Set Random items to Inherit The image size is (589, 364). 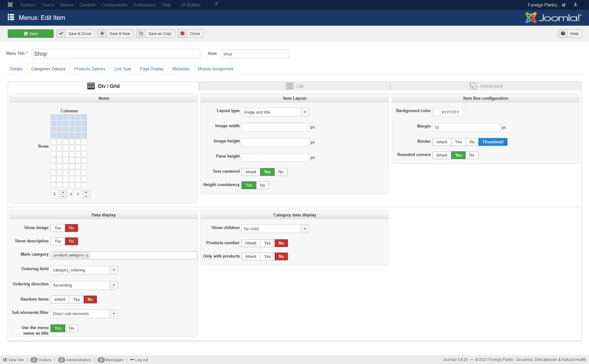click(x=60, y=300)
